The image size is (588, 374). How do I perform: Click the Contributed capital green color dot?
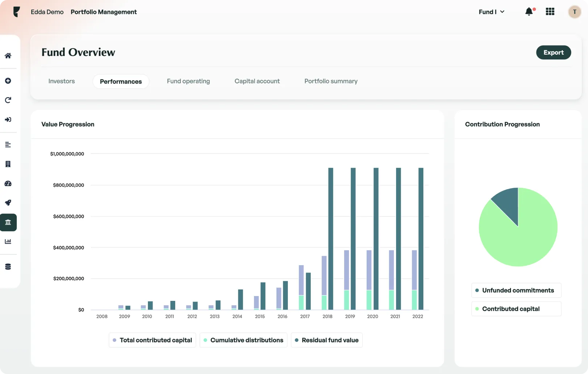(477, 309)
